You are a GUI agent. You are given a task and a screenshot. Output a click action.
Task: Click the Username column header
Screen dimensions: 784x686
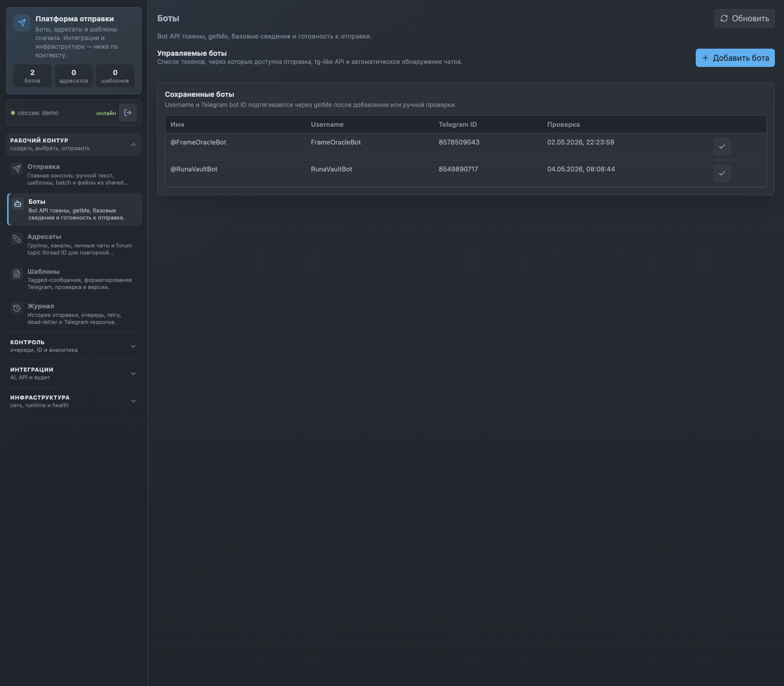click(327, 125)
